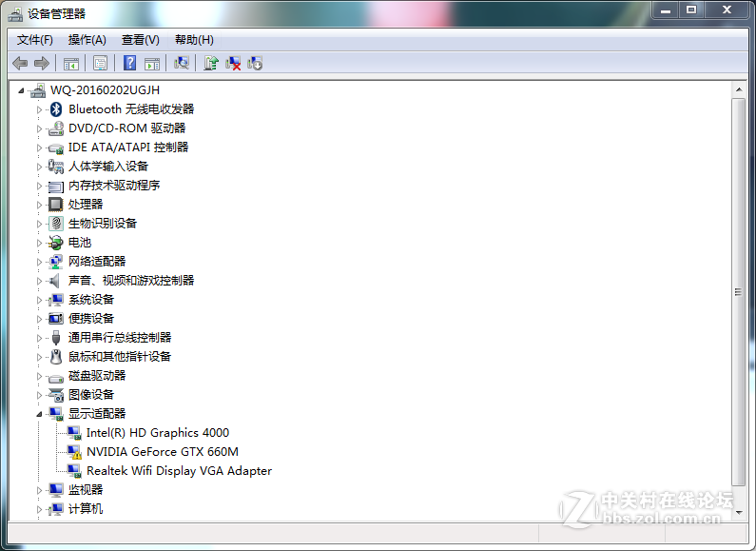
Task: Select NVIDIA GeForce GTX 660M
Action: coord(163,452)
